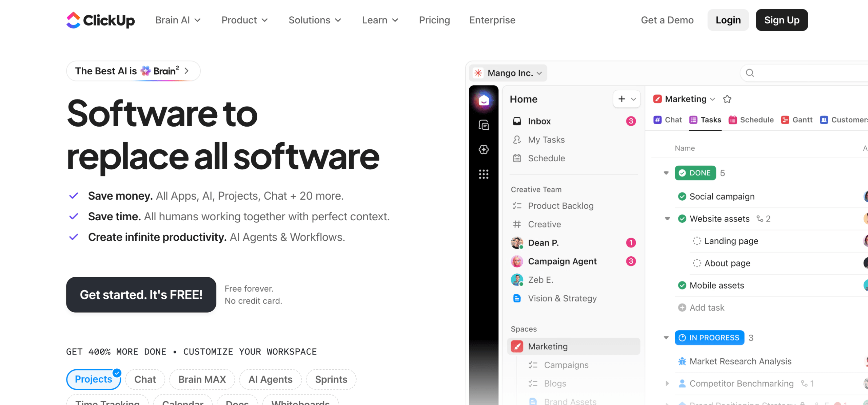
Task: Select the Projects feature chip
Action: (x=94, y=379)
